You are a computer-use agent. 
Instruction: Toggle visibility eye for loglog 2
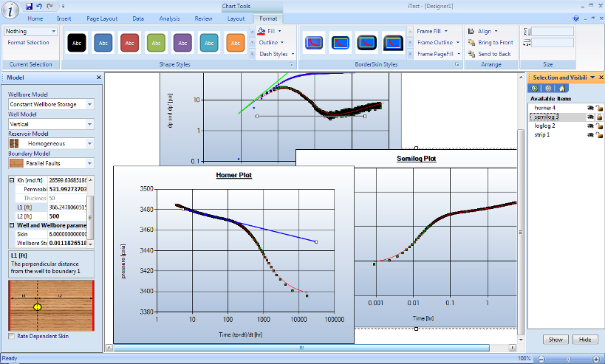(590, 126)
